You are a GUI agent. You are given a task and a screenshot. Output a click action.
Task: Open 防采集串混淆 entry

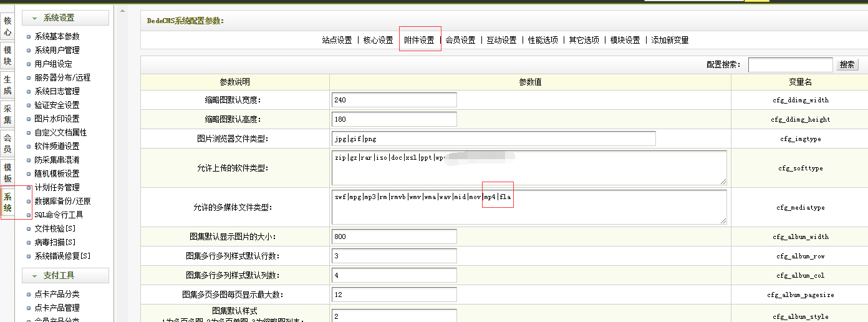tap(57, 160)
